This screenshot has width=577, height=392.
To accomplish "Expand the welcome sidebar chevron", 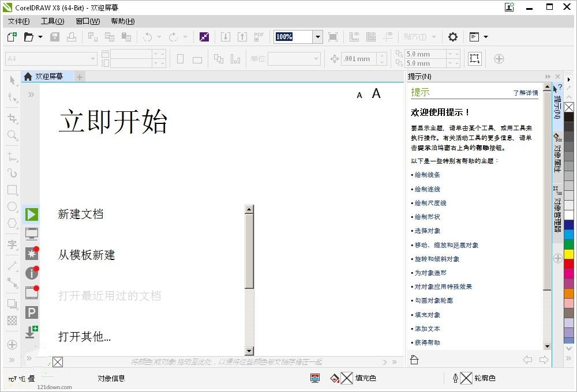I will pyautogui.click(x=31, y=95).
